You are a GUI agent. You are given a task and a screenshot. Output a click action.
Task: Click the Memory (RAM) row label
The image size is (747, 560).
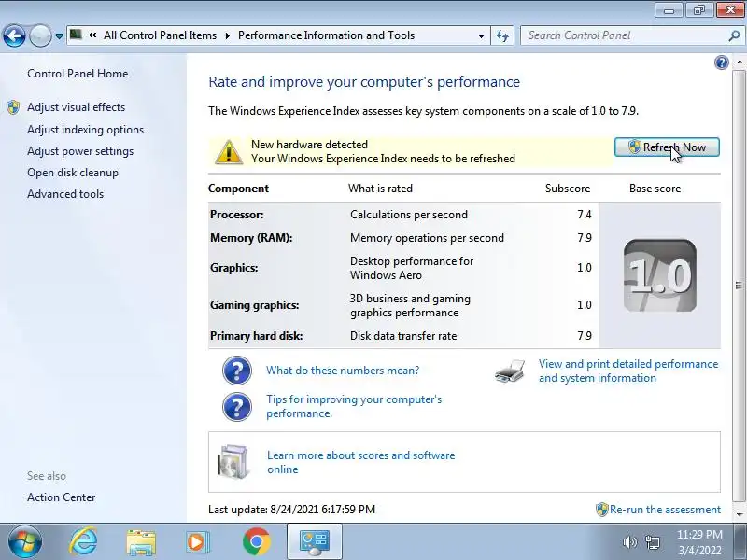pyautogui.click(x=251, y=238)
